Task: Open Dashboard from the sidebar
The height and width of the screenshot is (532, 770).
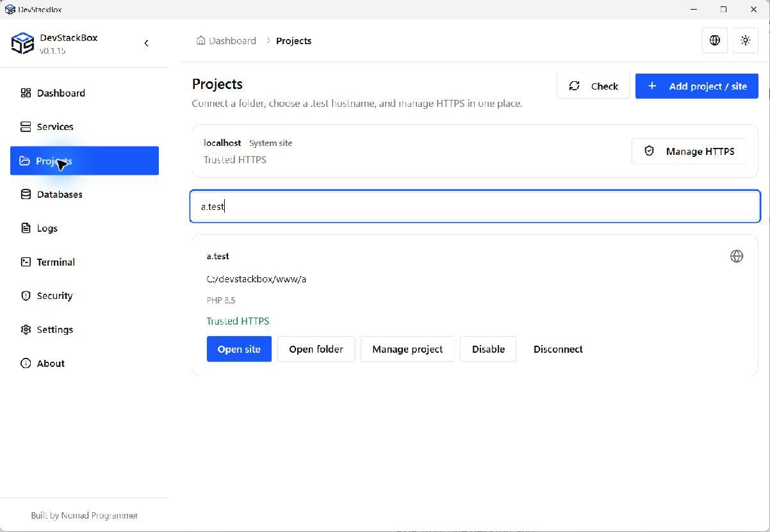Action: pos(85,93)
